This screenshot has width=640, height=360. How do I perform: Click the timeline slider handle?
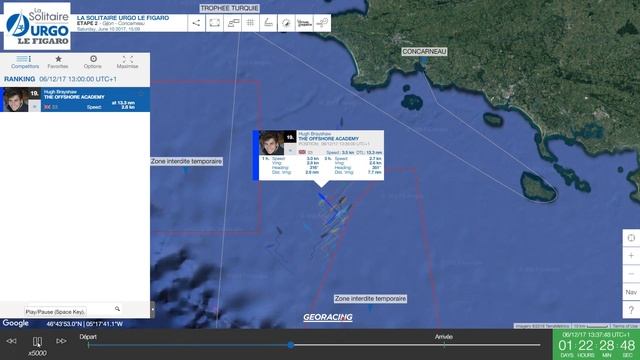[291, 345]
